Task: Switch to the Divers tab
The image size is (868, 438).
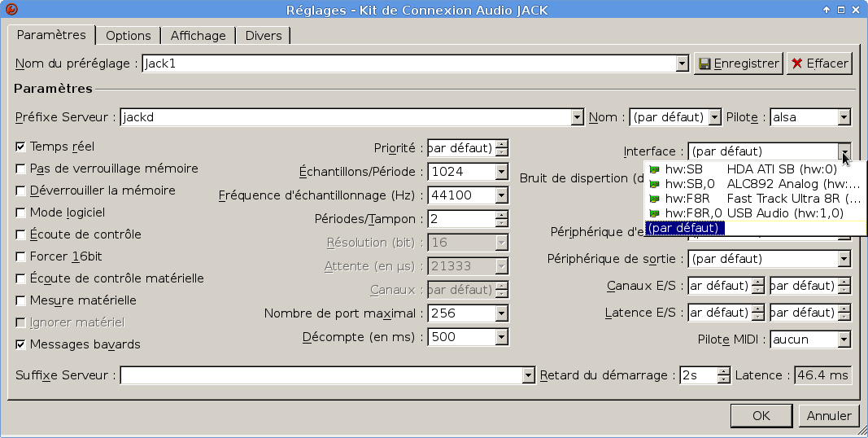Action: pyautogui.click(x=264, y=36)
